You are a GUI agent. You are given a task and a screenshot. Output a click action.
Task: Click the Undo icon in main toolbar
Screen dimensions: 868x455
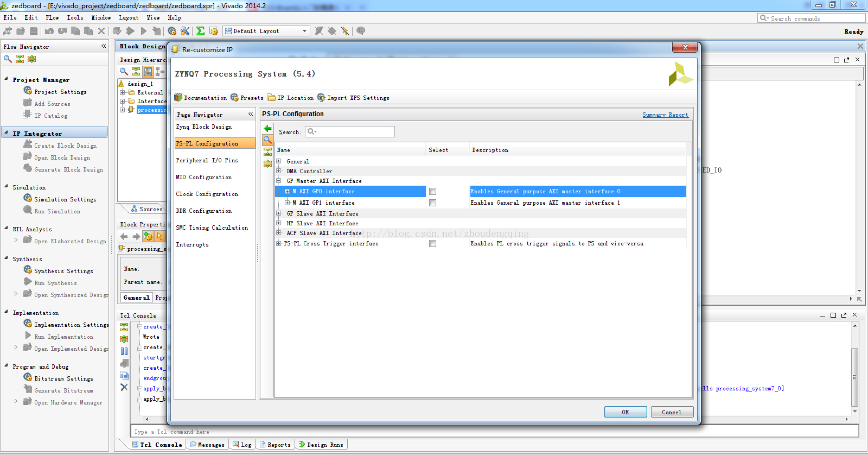49,31
